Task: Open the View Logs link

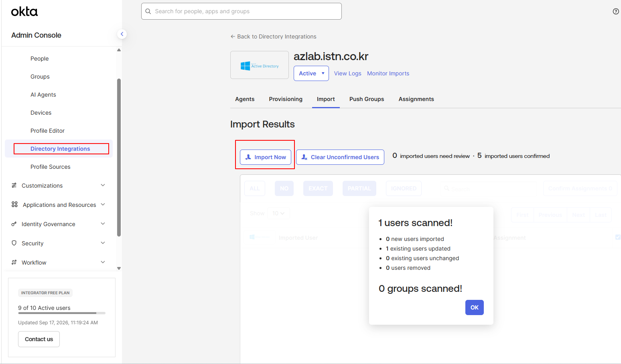Action: [x=348, y=73]
